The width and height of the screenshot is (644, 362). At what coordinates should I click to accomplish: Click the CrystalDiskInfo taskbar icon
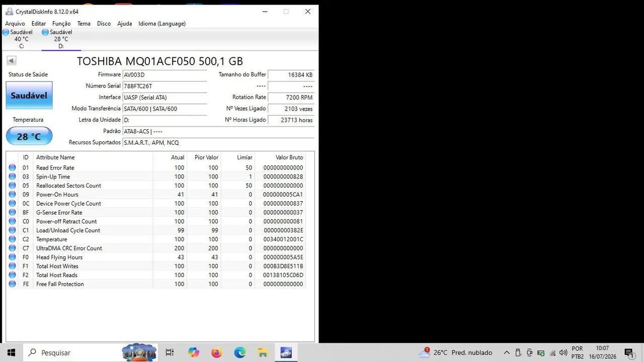(286, 352)
